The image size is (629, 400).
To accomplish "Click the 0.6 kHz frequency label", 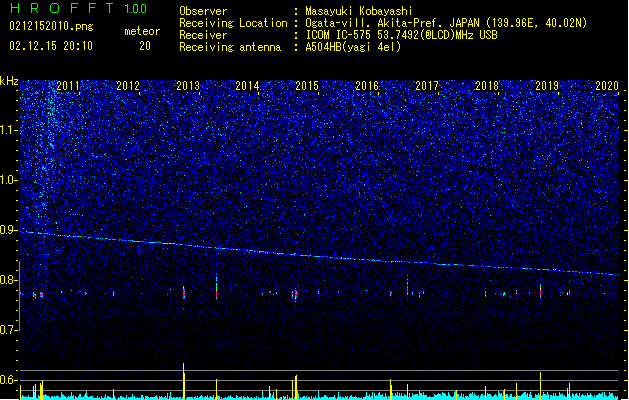I will (x=9, y=380).
